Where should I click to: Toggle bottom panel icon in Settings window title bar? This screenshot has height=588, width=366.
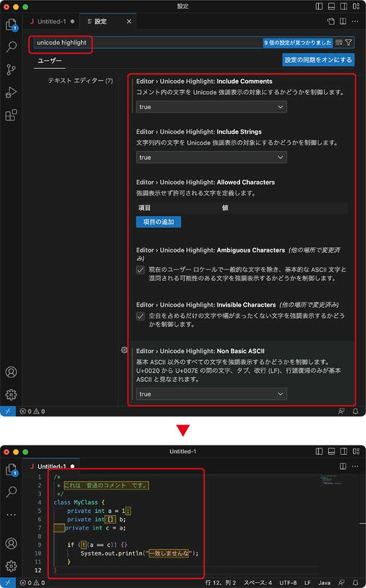coord(331,7)
